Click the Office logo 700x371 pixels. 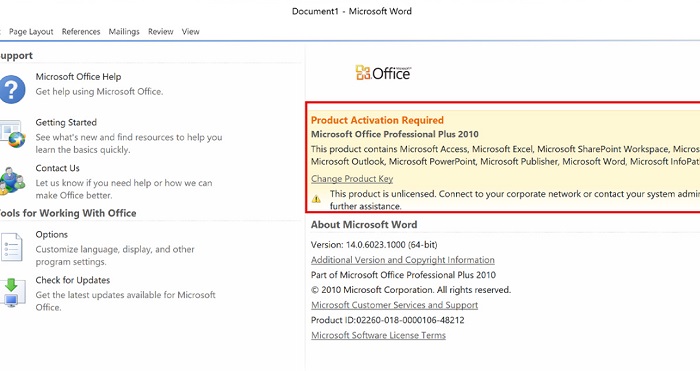[x=383, y=73]
